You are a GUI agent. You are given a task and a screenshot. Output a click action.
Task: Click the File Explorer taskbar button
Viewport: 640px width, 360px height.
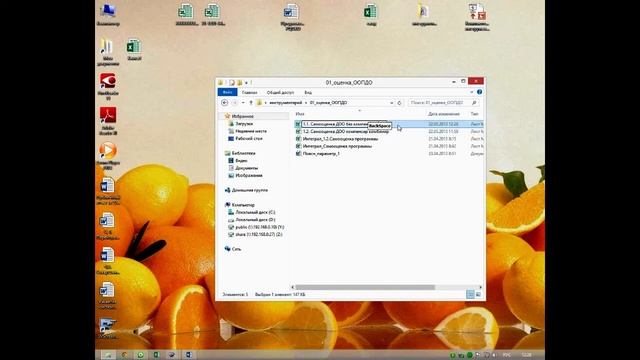click(108, 355)
